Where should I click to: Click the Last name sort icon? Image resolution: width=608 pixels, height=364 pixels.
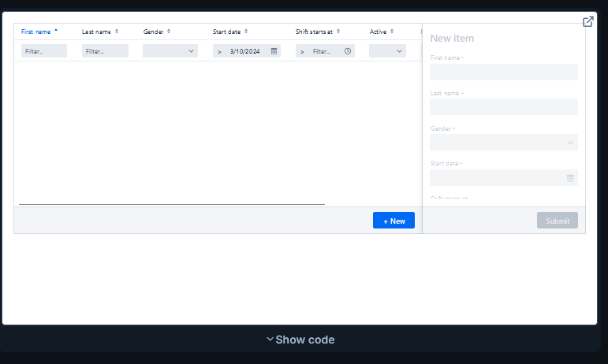pyautogui.click(x=117, y=32)
